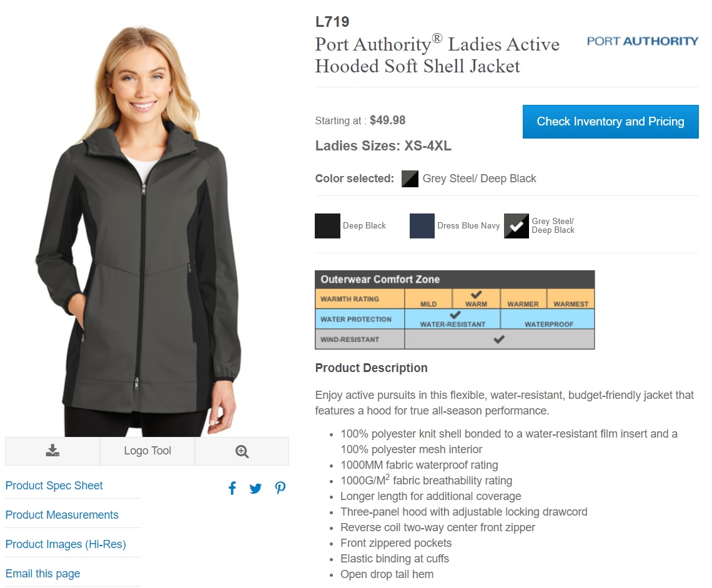Open Product Measurements link
Image resolution: width=712 pixels, height=588 pixels.
point(62,515)
